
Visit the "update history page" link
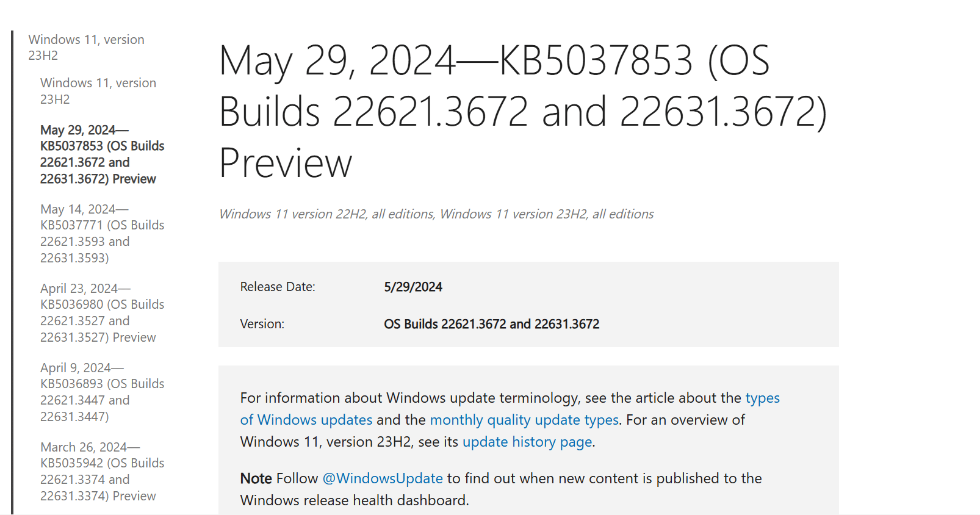[527, 442]
